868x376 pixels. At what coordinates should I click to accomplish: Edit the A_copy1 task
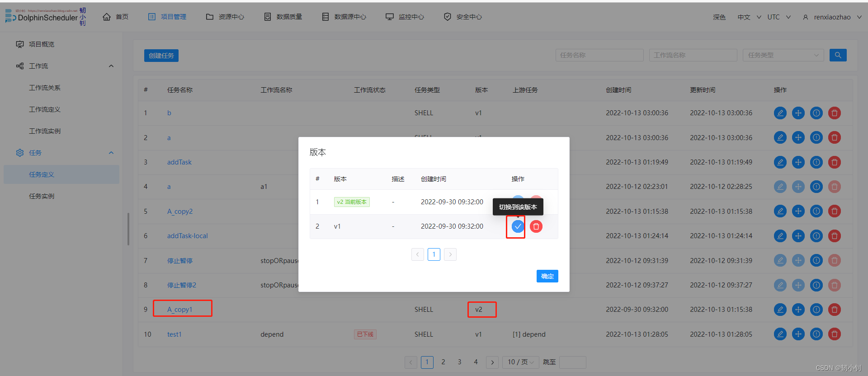[780, 310]
